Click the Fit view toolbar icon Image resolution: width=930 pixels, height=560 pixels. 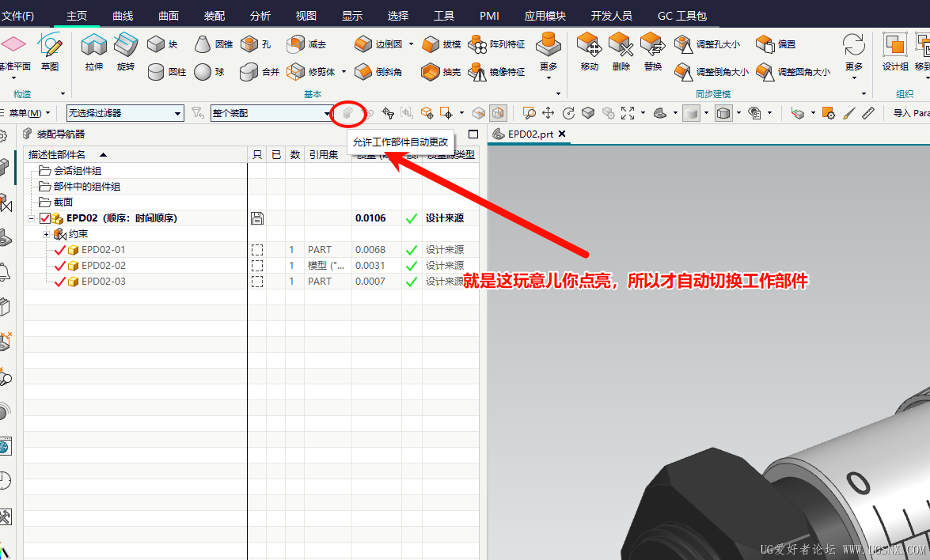click(x=628, y=112)
